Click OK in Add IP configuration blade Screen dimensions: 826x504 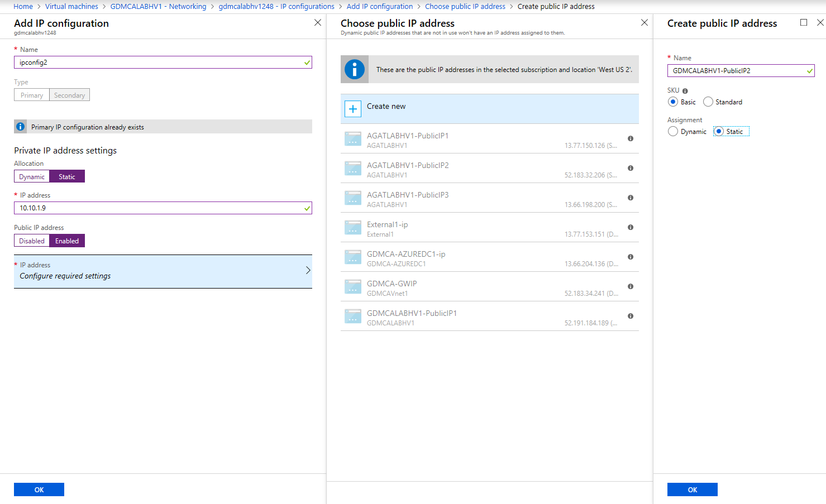coord(39,489)
